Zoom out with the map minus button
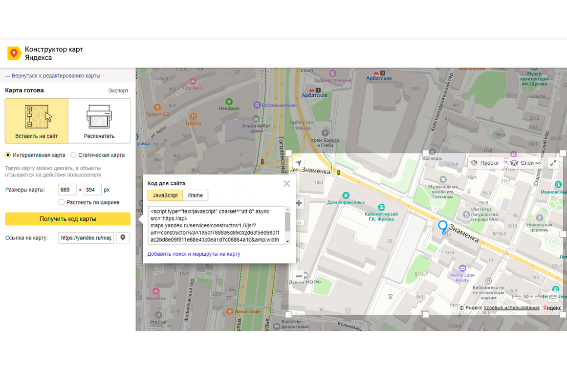The image size is (567, 392). tap(299, 276)
